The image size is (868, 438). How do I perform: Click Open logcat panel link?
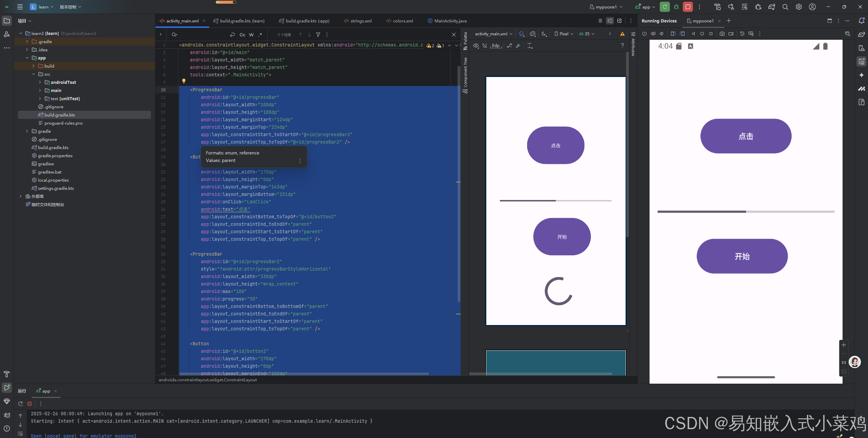[83, 436]
